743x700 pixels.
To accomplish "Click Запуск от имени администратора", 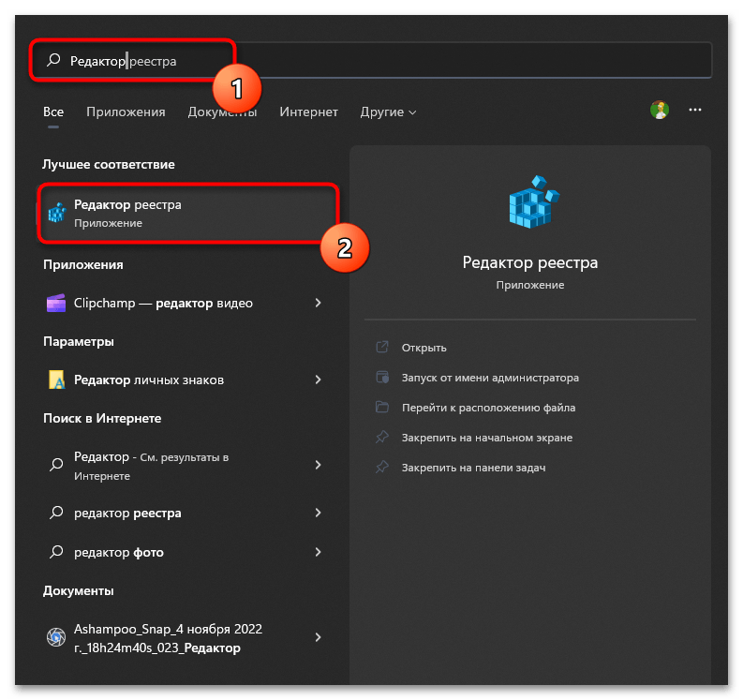I will pyautogui.click(x=490, y=378).
